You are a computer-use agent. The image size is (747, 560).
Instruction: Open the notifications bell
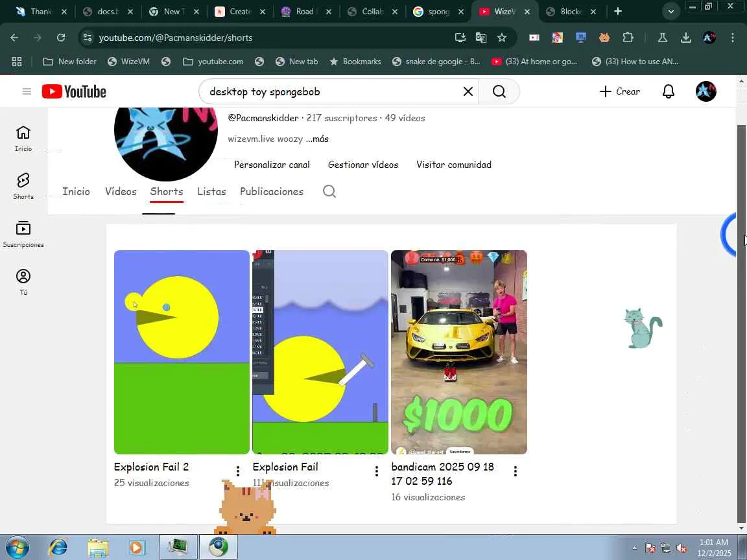coord(669,91)
